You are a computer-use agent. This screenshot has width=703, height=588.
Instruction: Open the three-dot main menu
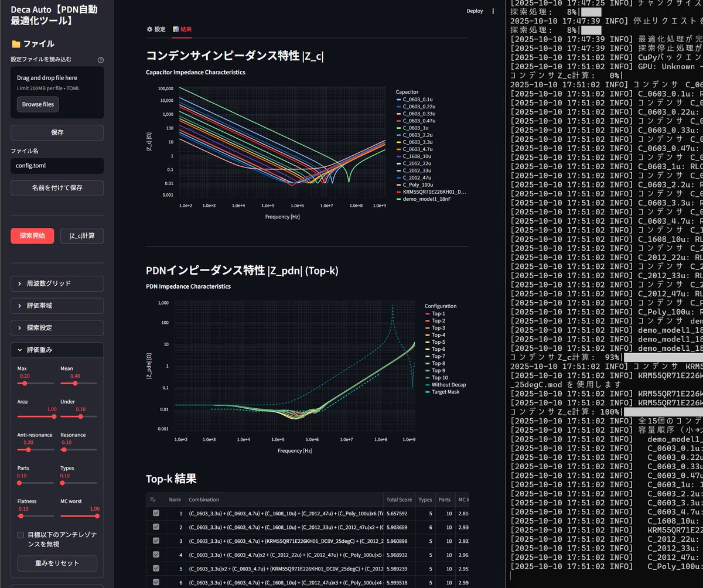(493, 11)
